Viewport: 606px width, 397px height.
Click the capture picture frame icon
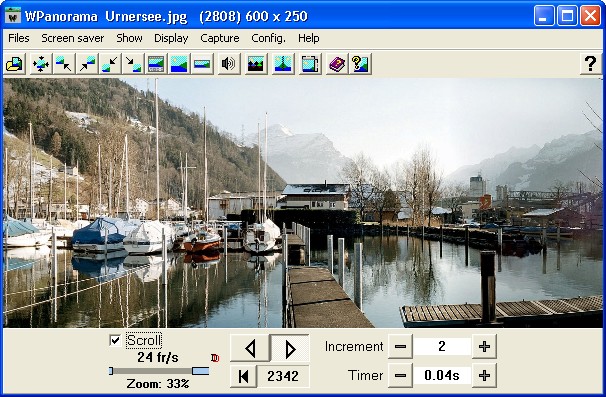tap(310, 64)
